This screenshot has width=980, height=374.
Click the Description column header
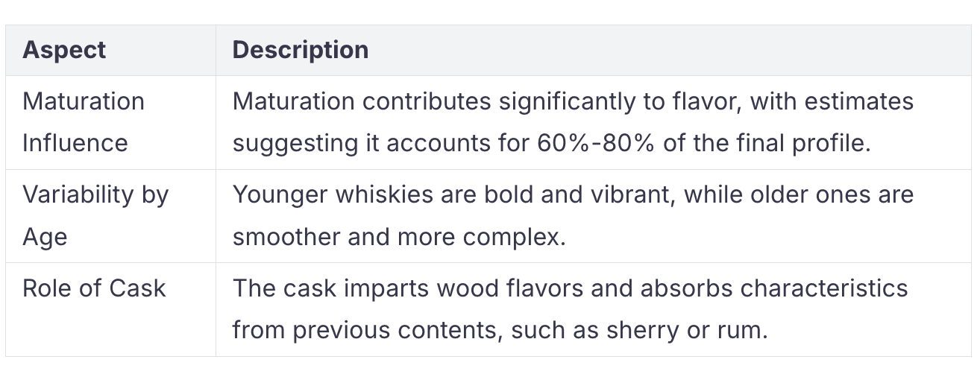[x=301, y=50]
